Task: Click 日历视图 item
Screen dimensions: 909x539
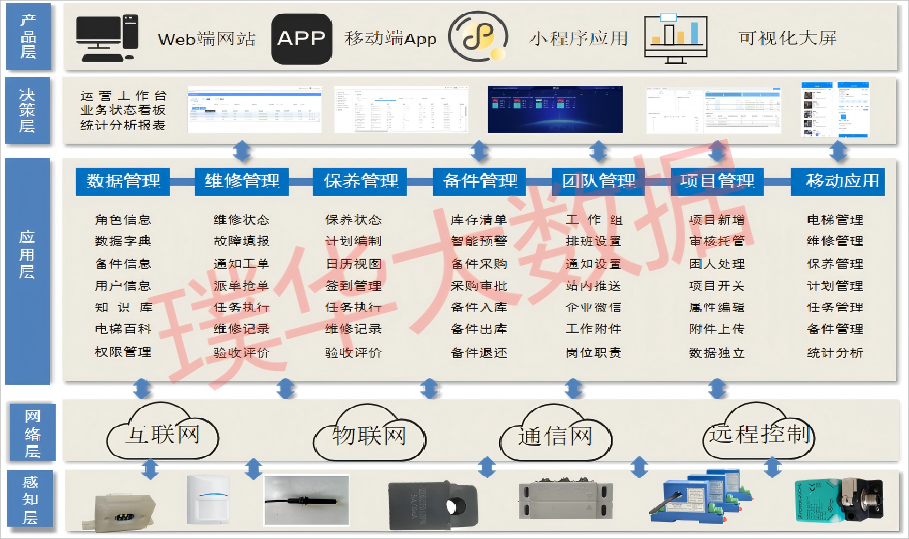Action: pyautogui.click(x=354, y=264)
